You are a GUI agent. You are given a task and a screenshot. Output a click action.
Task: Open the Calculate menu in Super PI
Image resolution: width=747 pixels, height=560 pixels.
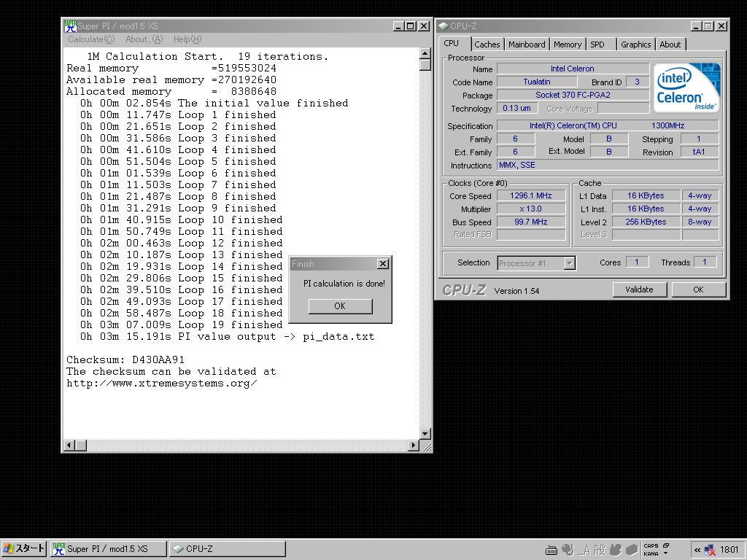click(91, 39)
